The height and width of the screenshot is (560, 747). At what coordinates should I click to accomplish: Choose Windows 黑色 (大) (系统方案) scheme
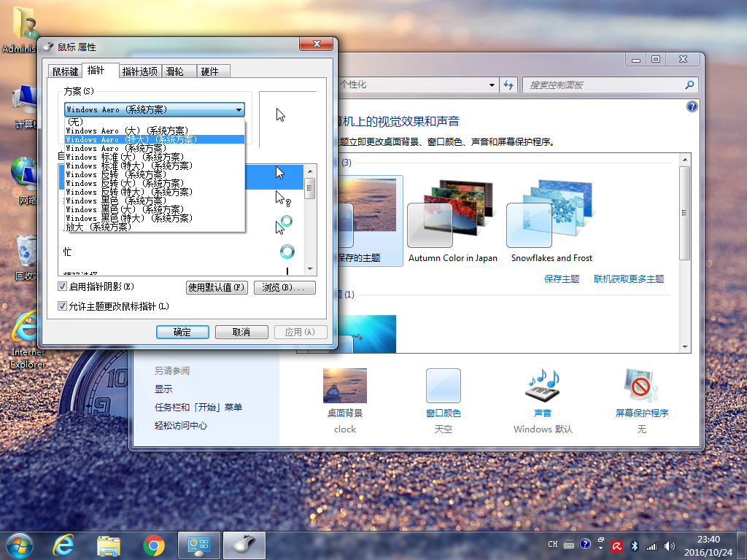point(155,209)
